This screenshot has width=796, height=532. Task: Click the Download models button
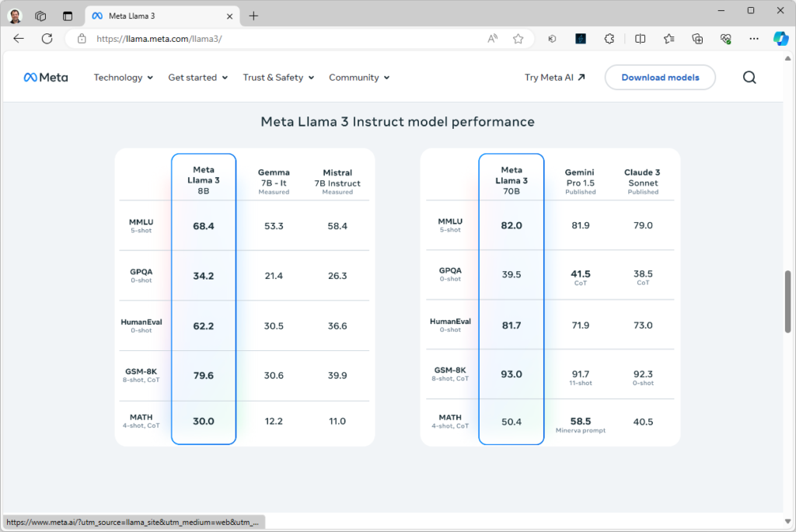(660, 78)
